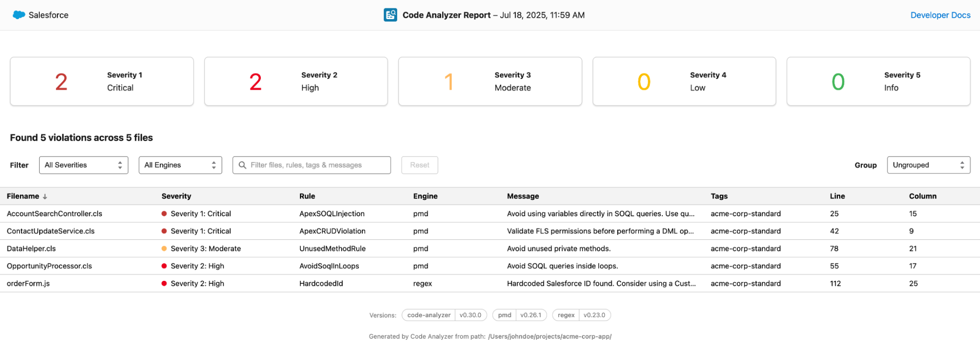Viewport: 980px width, 348px height.
Task: Click the orderForm.js filename
Action: pyautogui.click(x=28, y=284)
